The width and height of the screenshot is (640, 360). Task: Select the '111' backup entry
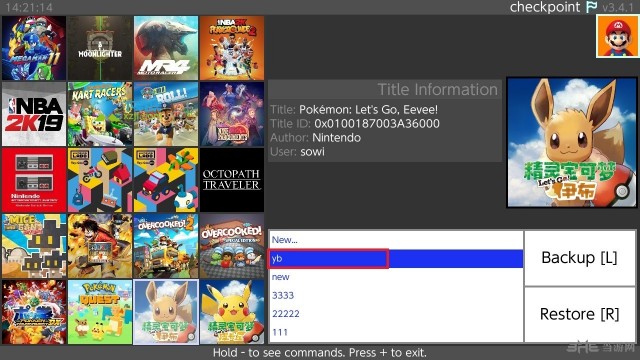pyautogui.click(x=396, y=332)
